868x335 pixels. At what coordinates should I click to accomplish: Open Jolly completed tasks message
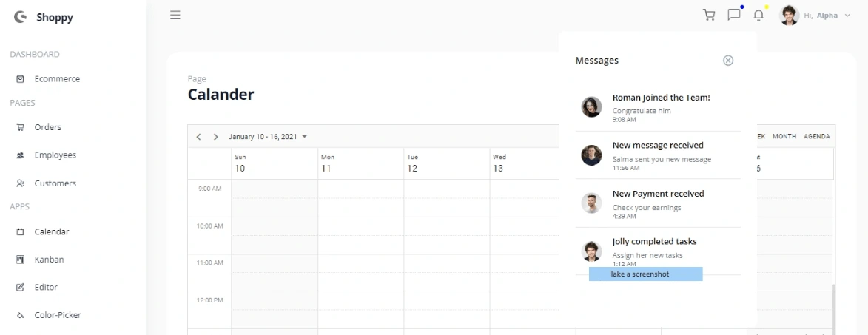pyautogui.click(x=658, y=251)
